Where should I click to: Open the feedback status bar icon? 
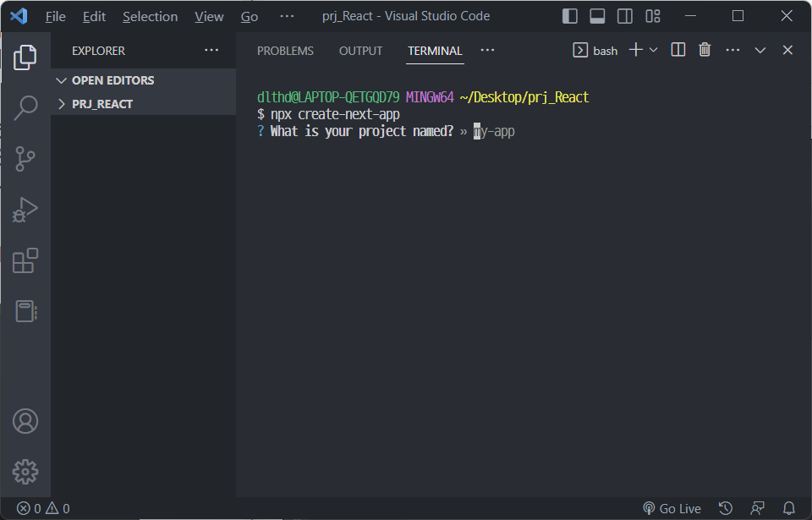pos(757,509)
